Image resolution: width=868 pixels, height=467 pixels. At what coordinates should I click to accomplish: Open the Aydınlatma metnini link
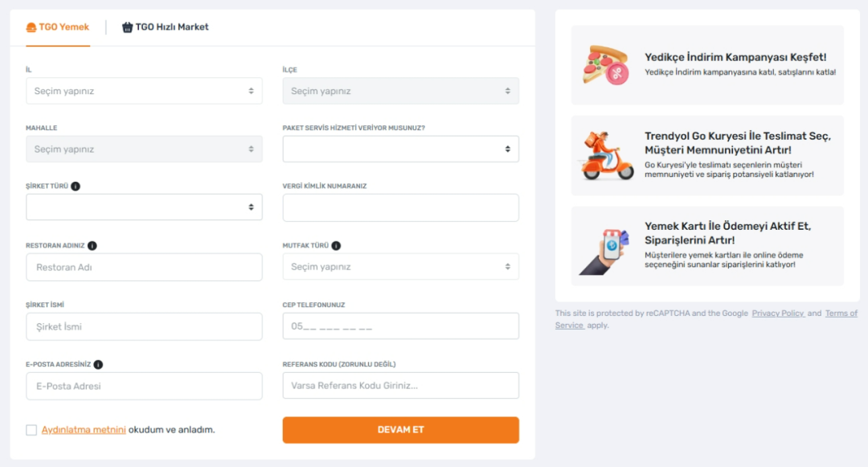pos(84,430)
